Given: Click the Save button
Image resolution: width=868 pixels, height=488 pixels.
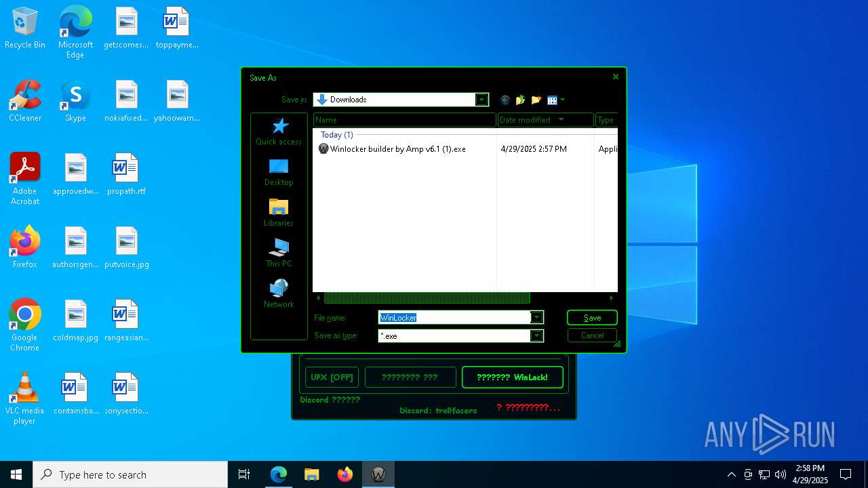Looking at the screenshot, I should pyautogui.click(x=592, y=318).
